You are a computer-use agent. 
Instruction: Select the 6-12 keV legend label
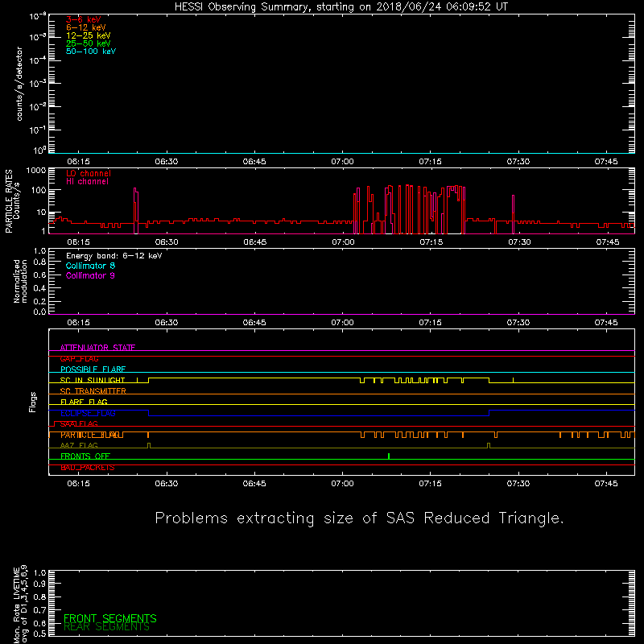[85, 27]
